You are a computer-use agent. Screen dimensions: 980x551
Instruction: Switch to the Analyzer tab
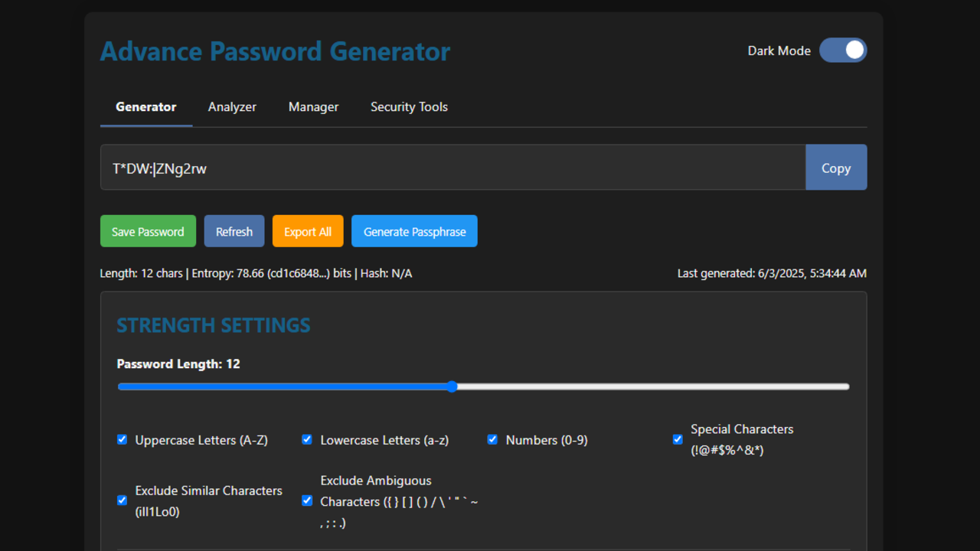232,107
